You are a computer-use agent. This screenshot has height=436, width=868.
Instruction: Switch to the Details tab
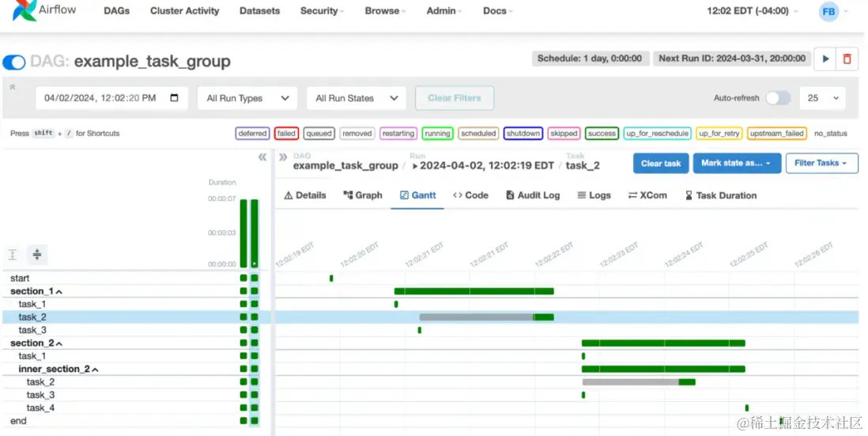pos(305,195)
